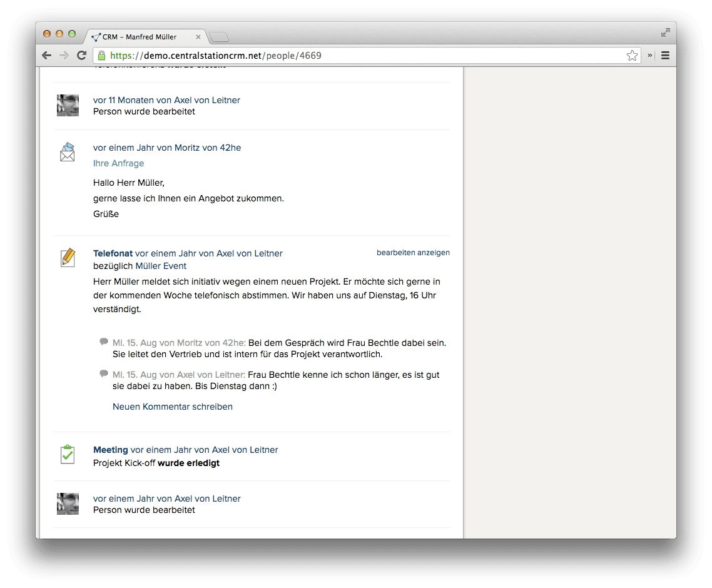Click comment bubble icon beside Axel's comment
This screenshot has width=712, height=588.
[x=104, y=373]
